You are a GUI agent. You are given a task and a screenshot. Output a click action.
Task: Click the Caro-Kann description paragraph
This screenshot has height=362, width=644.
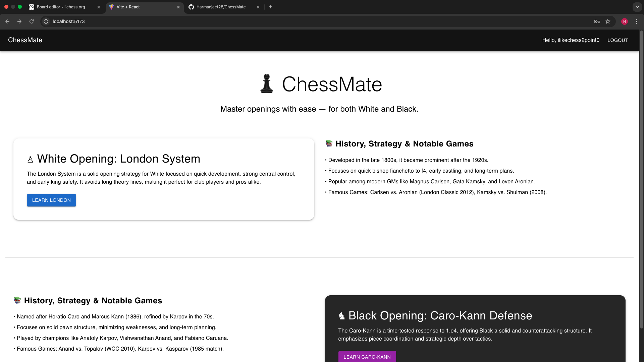coord(465,335)
